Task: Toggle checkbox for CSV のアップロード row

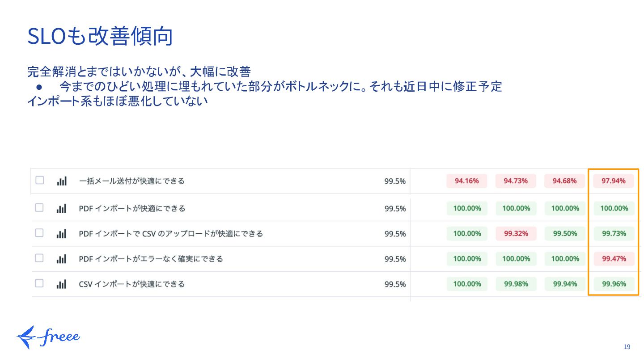Action: click(x=39, y=233)
